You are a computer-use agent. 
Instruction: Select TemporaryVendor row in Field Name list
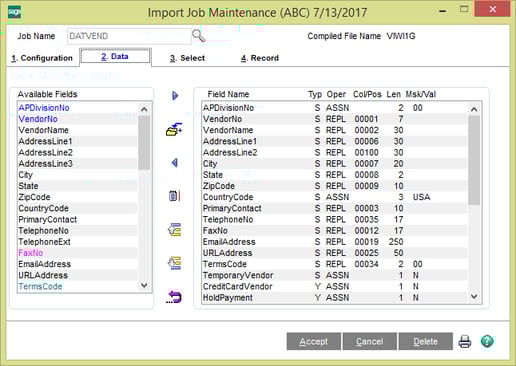335,275
